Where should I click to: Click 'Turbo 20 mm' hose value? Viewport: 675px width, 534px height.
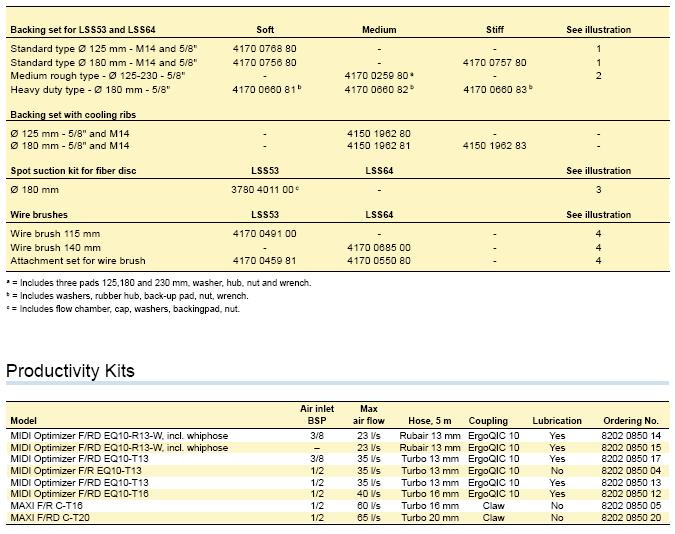(x=430, y=518)
